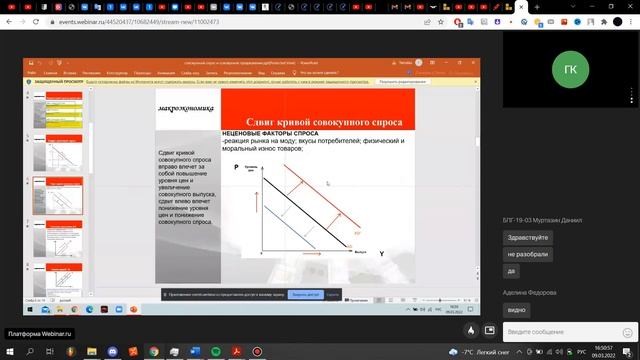Open the Chrome profile avatar

click(618, 22)
